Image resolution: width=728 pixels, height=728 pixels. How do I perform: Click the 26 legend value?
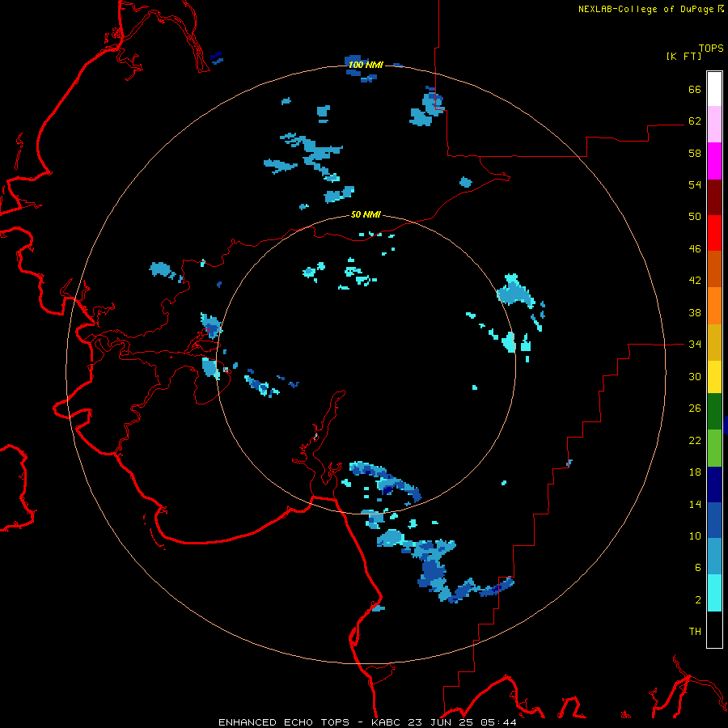click(695, 408)
